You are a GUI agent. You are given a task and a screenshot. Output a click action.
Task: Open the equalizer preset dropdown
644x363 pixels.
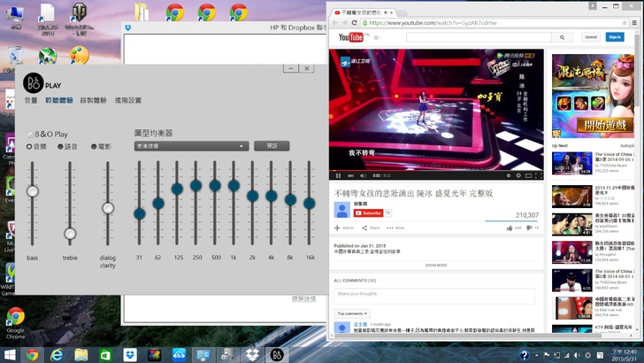pyautogui.click(x=191, y=146)
